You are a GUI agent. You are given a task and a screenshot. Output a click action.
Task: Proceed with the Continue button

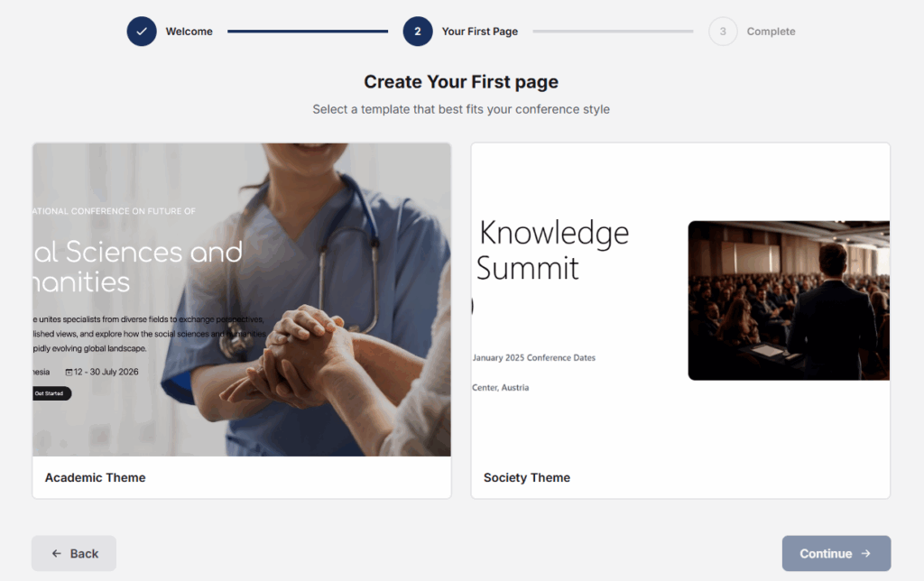(x=836, y=553)
